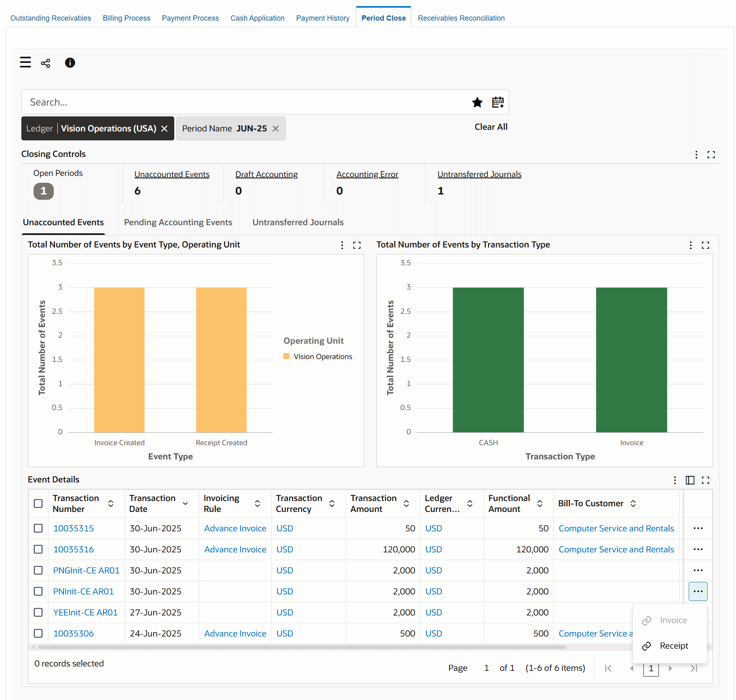Select checkbox for transaction 10035306
The image size is (736, 700).
click(38, 634)
